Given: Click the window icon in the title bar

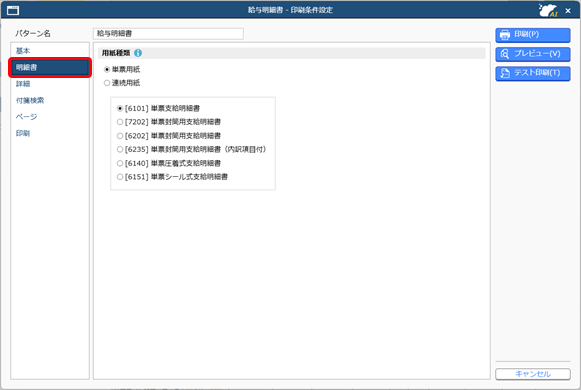Looking at the screenshot, I should [x=13, y=10].
